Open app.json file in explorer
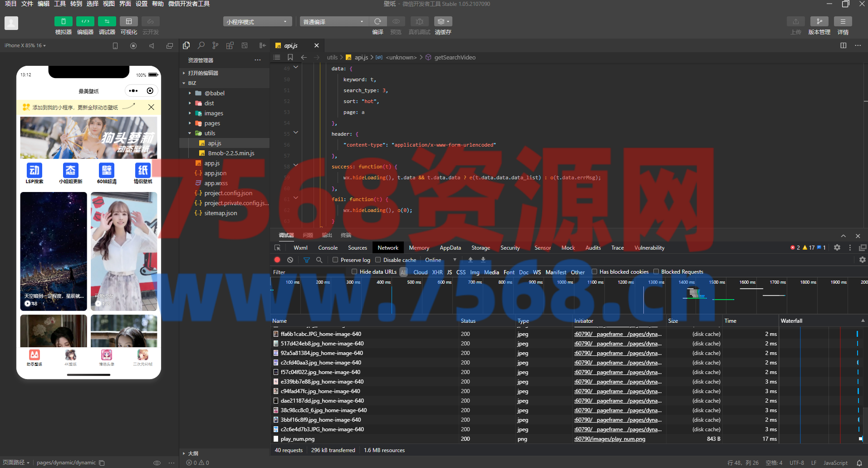Image resolution: width=868 pixels, height=468 pixels. [x=215, y=173]
